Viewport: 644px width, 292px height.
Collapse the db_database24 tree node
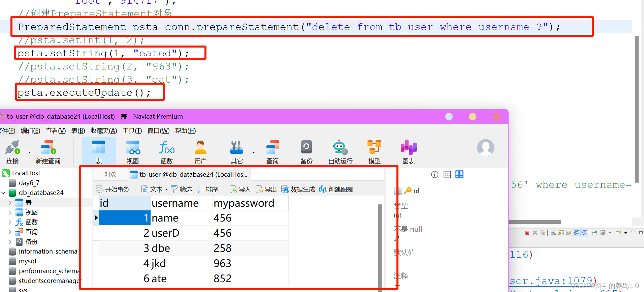click(3, 193)
